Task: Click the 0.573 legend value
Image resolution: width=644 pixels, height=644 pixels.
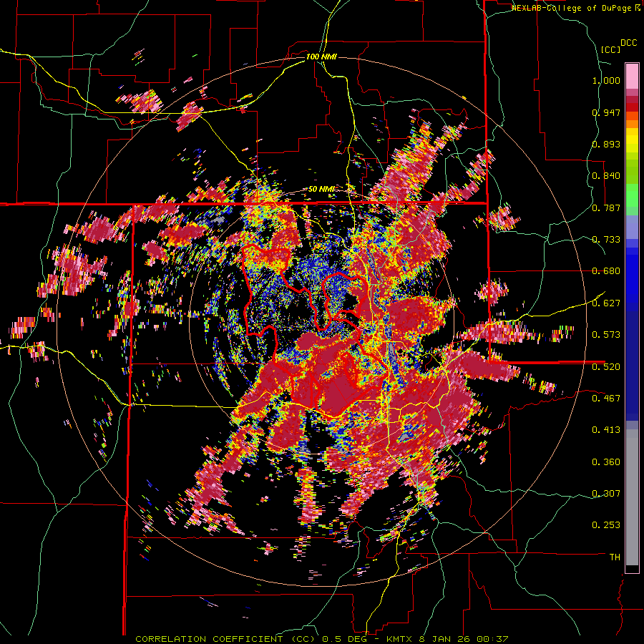Action: (606, 335)
